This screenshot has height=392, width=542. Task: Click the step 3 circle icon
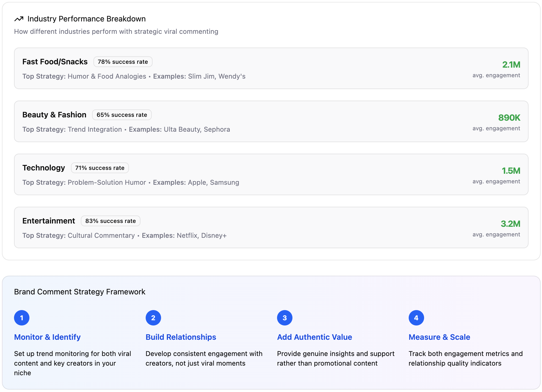click(x=284, y=318)
